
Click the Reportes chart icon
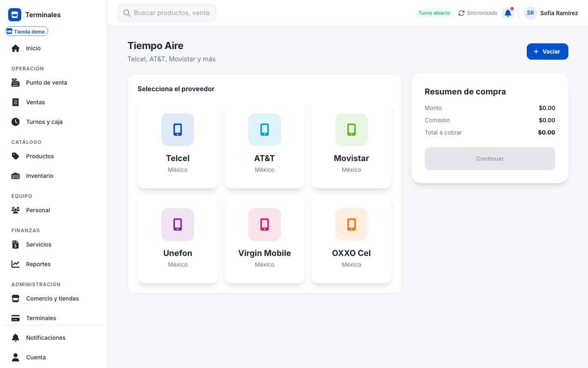pyautogui.click(x=16, y=264)
